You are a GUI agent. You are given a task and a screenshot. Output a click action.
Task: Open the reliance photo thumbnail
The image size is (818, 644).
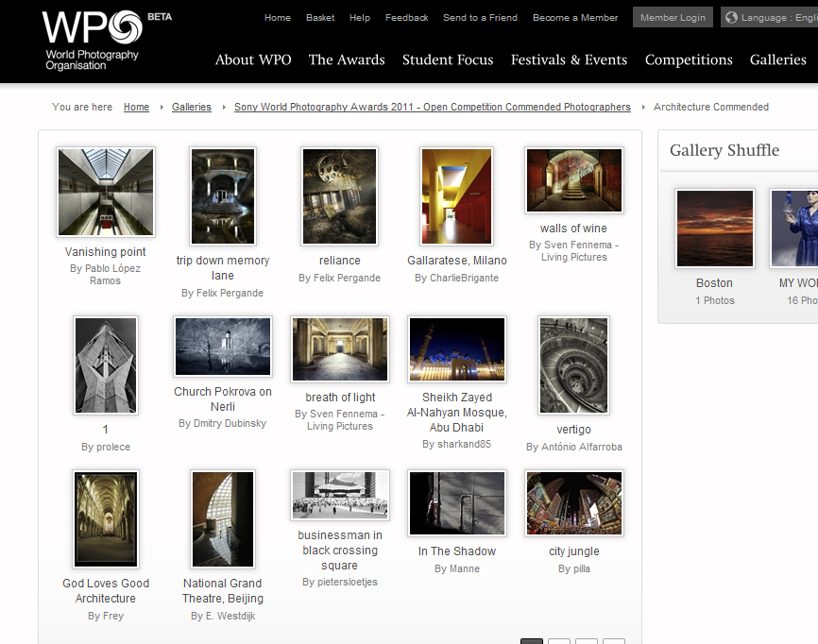340,196
